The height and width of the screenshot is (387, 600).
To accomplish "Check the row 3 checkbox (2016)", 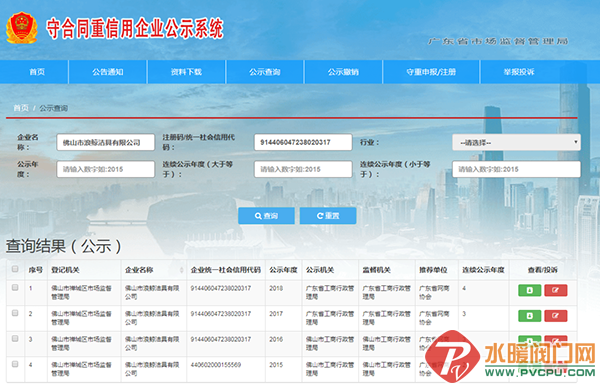I will [x=15, y=339].
